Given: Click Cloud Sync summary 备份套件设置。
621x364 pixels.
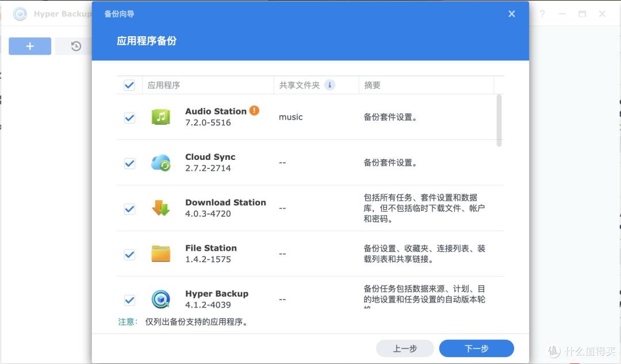Looking at the screenshot, I should (x=392, y=163).
